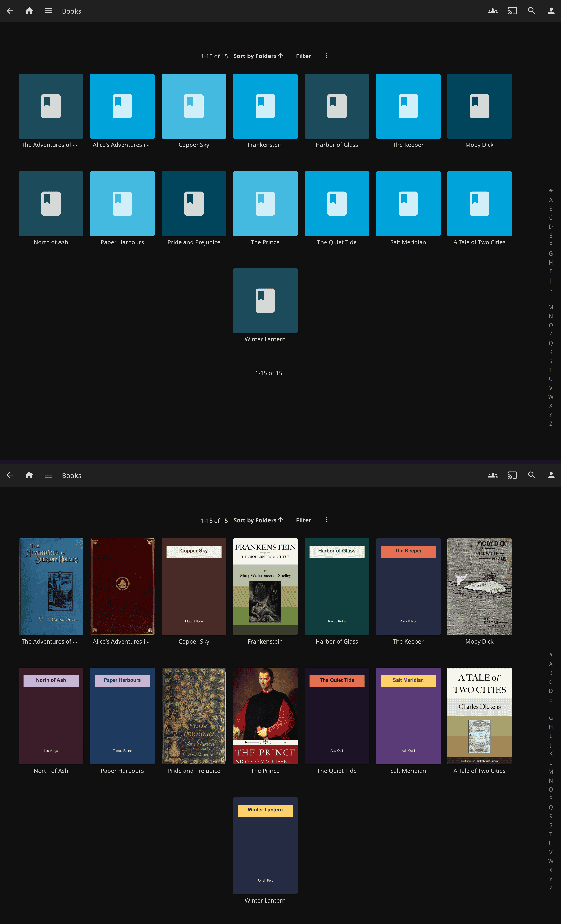561x924 pixels.
Task: Open the Pride and Prejudice peacock cover
Action: tap(194, 716)
